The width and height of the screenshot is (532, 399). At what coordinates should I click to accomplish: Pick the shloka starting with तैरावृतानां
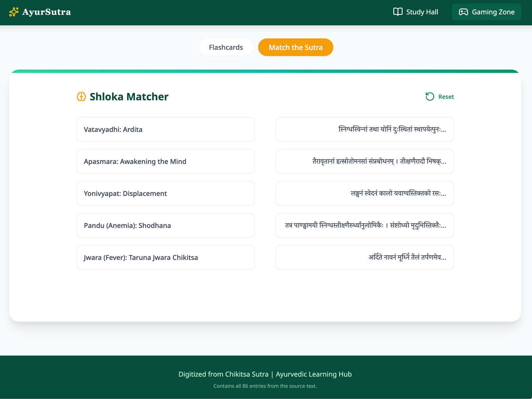364,161
